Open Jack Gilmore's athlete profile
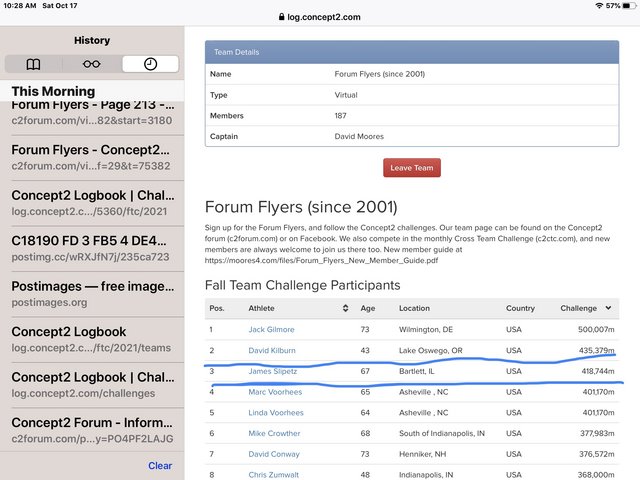This screenshot has height=480, width=640. (271, 329)
